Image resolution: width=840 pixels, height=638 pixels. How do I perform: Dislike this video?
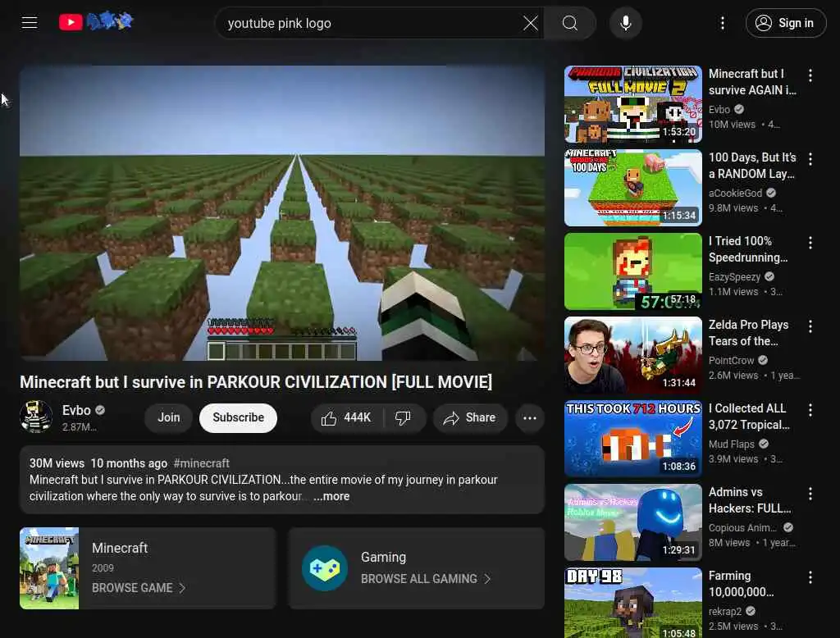click(404, 418)
